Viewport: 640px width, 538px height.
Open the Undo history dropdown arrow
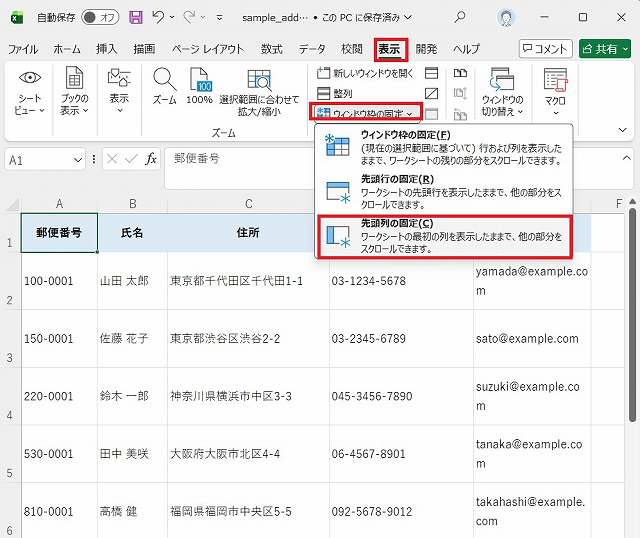point(172,17)
